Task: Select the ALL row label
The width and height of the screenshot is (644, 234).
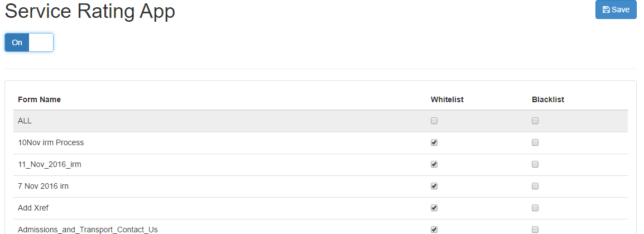Action: (25, 121)
